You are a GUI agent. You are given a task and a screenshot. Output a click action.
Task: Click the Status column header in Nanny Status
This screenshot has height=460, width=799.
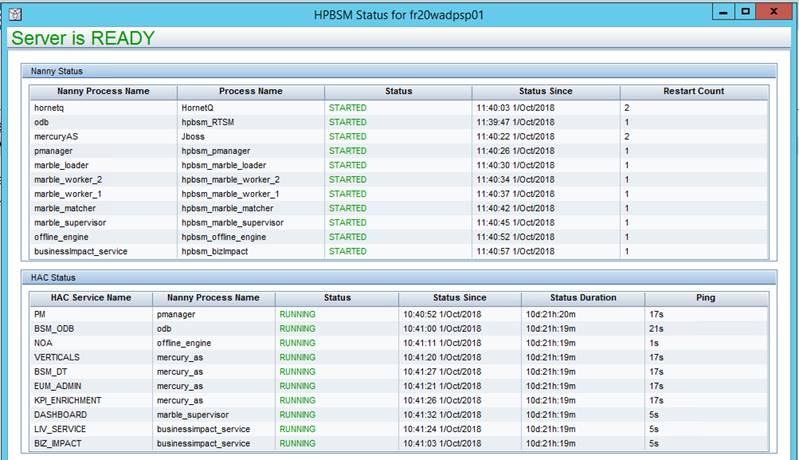click(398, 91)
